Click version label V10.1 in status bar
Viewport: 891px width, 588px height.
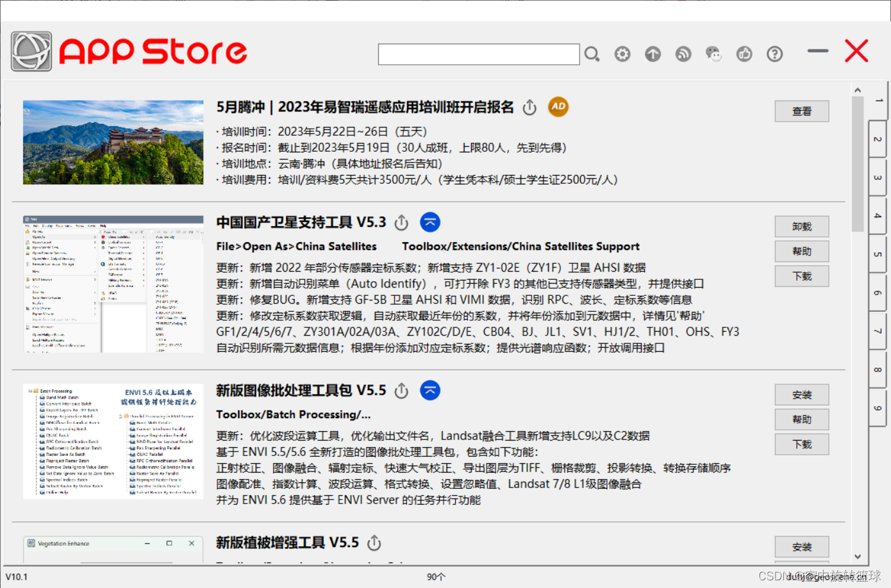coord(17,577)
